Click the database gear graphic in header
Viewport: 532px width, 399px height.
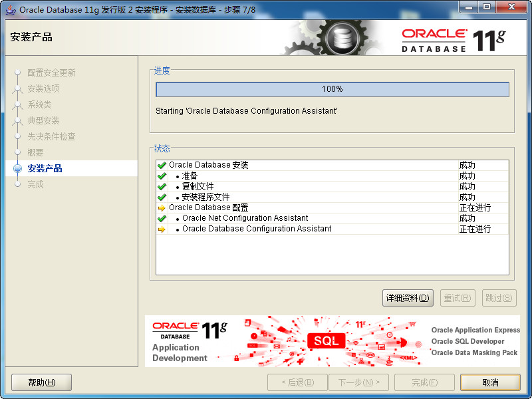[341, 38]
